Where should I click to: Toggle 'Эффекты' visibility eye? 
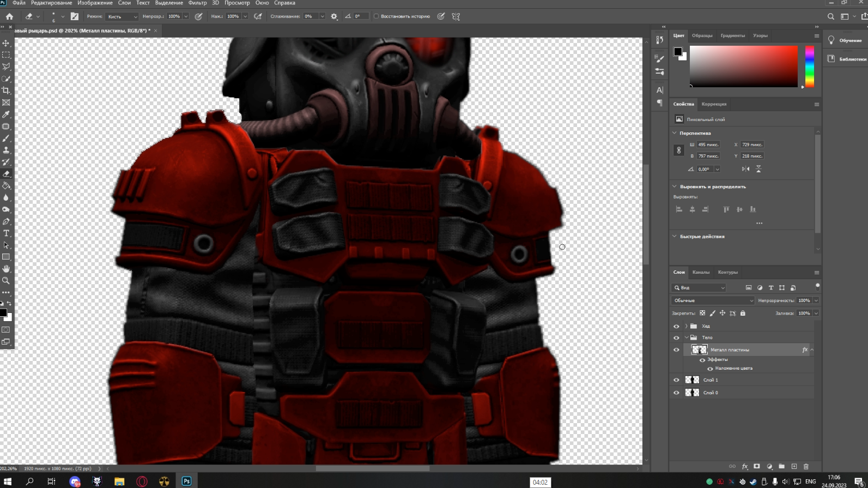pyautogui.click(x=702, y=360)
